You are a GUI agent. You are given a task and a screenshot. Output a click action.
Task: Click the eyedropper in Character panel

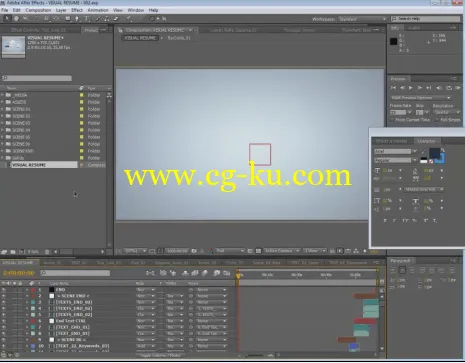click(424, 152)
